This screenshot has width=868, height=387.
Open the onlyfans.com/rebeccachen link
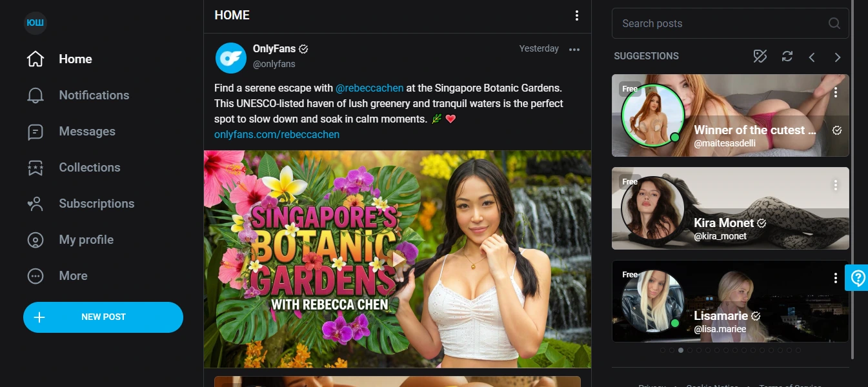pyautogui.click(x=277, y=134)
